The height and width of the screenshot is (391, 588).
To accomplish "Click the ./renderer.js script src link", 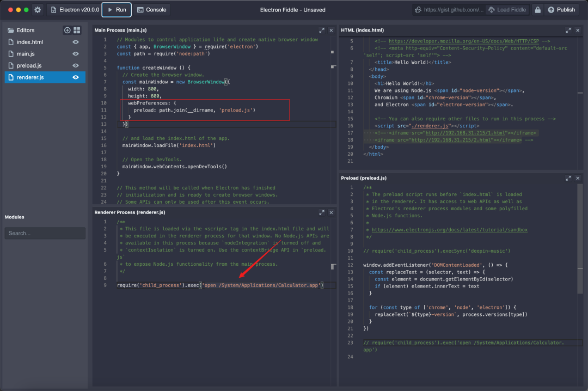I will [x=430, y=126].
